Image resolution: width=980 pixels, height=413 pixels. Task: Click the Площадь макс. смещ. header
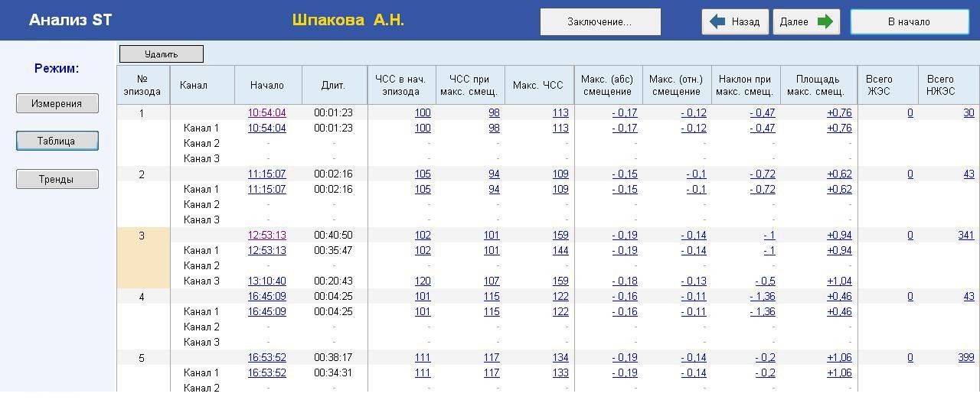click(818, 85)
